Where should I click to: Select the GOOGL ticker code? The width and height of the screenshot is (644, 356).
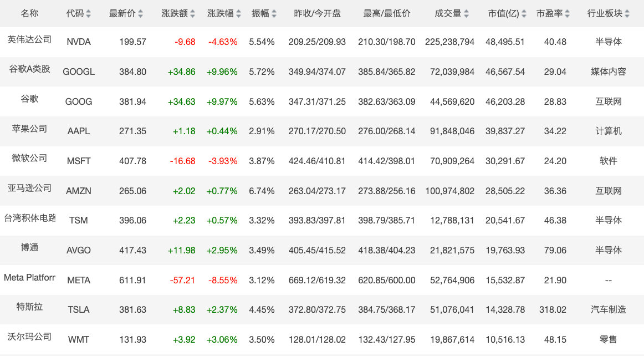coord(79,72)
